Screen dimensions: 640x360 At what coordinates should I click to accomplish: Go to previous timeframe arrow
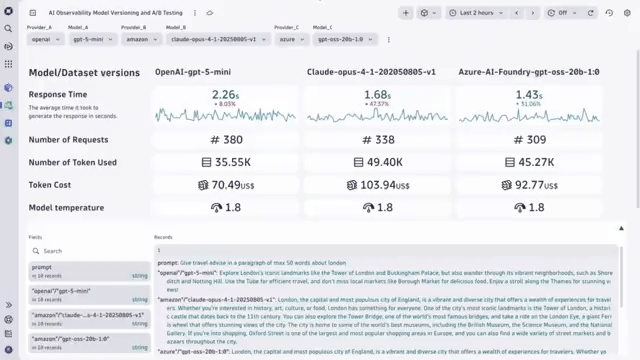tap(517, 13)
